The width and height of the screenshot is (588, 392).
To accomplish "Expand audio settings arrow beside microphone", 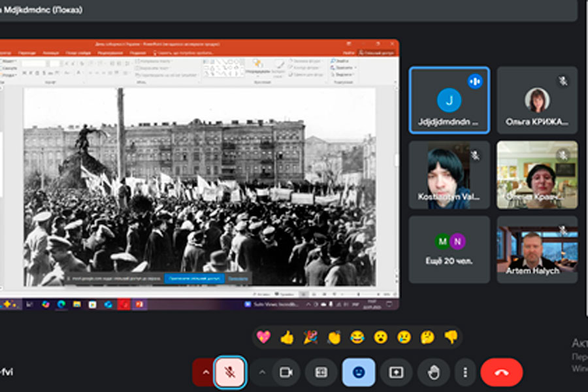I will coord(205,372).
